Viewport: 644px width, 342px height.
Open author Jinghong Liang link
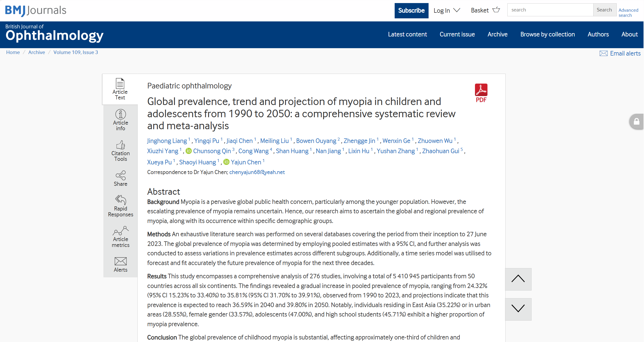[167, 141]
